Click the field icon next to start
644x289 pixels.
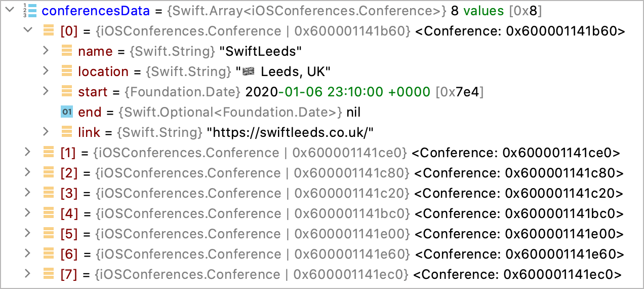click(67, 91)
